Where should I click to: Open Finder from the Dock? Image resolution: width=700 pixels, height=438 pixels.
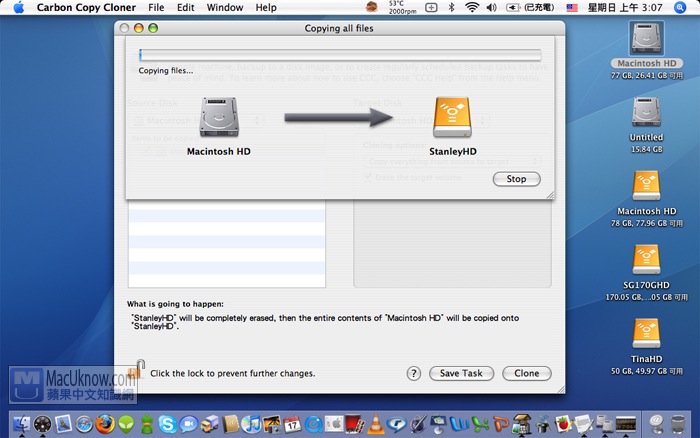tap(22, 424)
